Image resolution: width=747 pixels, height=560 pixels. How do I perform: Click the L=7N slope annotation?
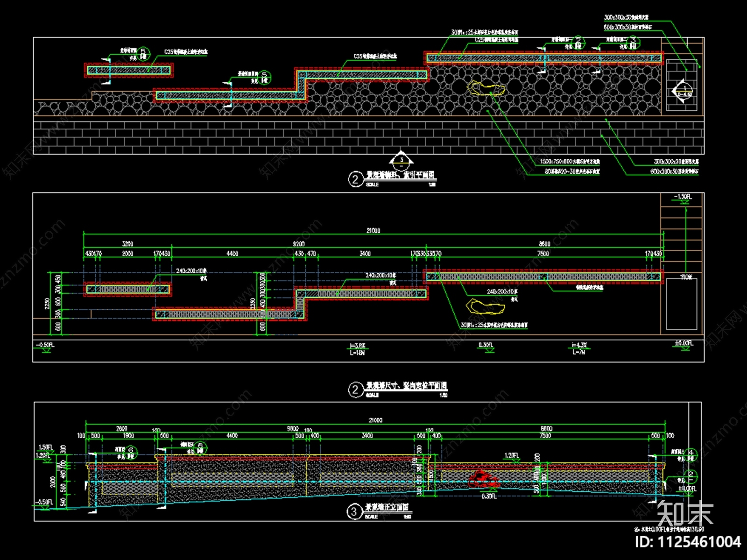tap(579, 352)
